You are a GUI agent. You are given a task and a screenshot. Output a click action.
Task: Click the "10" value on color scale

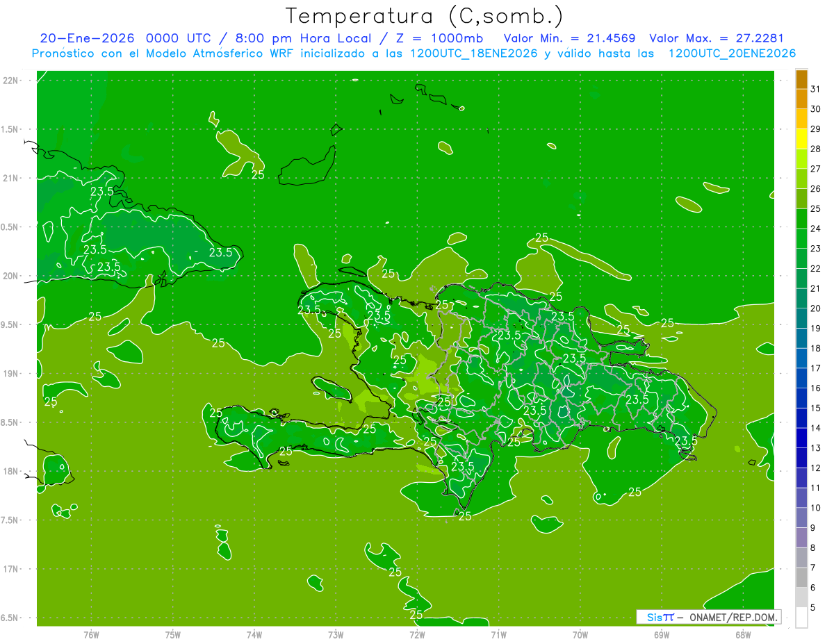click(816, 508)
